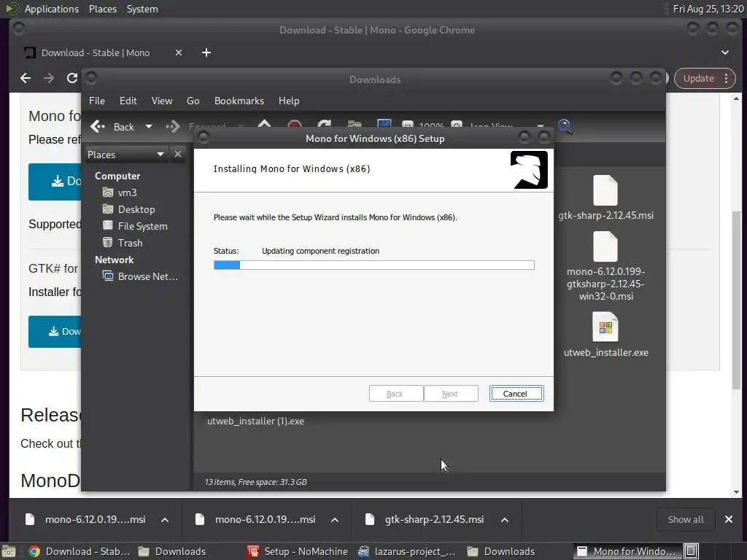
Task: Open the File menu in Downloads window
Action: (x=97, y=101)
